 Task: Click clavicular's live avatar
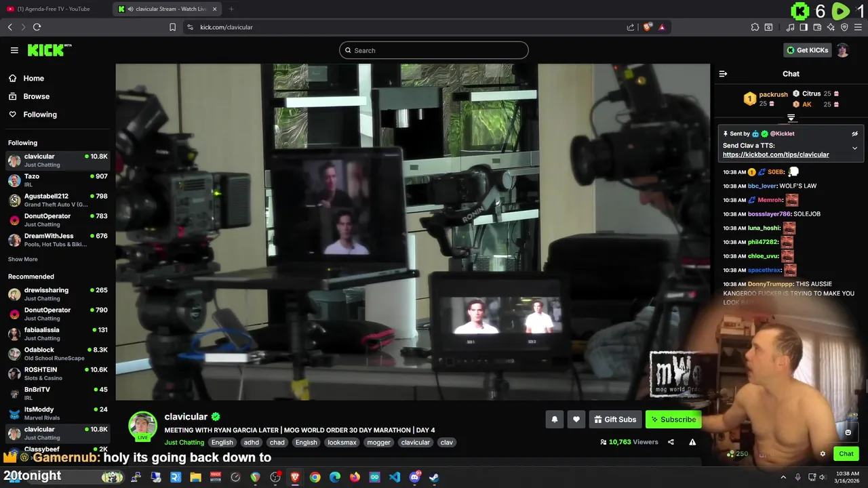[x=142, y=426]
